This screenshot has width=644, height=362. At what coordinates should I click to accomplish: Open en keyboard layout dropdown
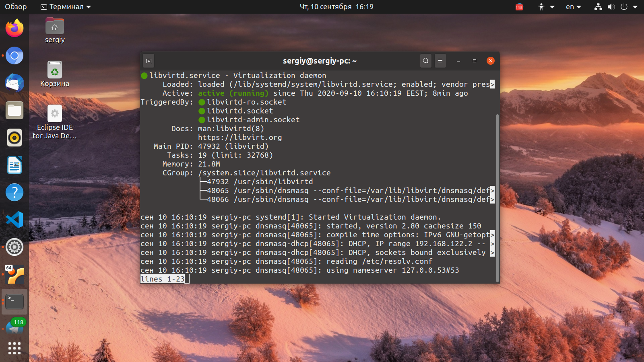pos(574,7)
